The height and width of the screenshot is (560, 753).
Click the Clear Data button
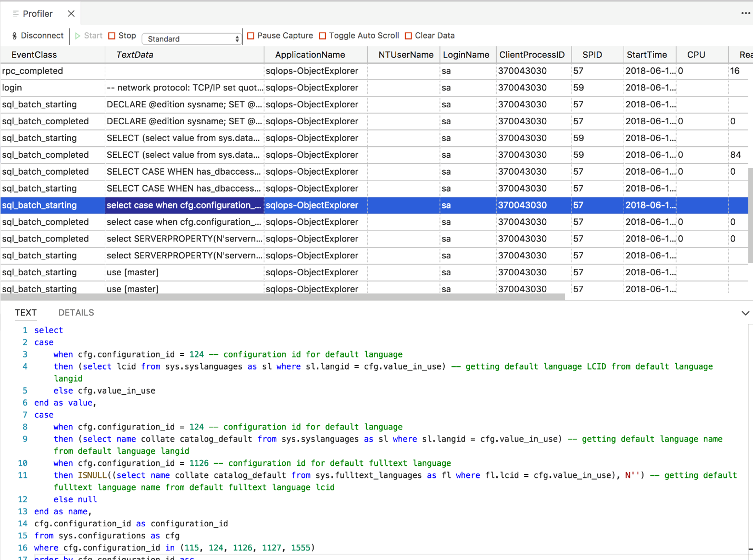[x=429, y=35]
